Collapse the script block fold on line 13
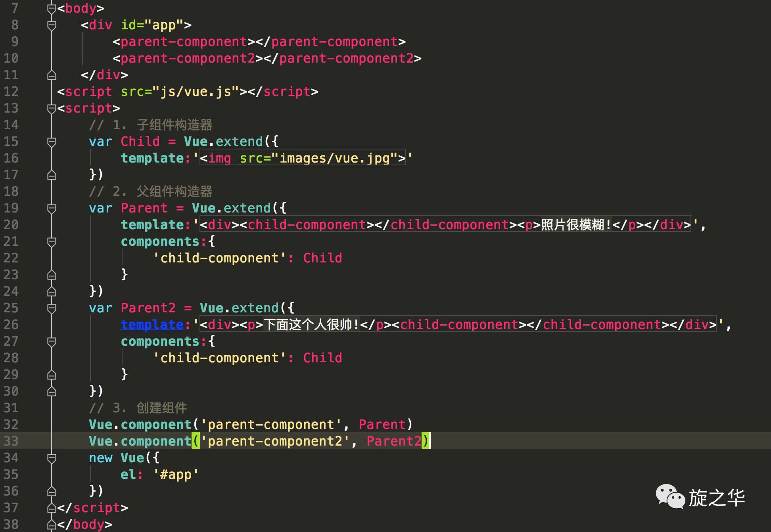Viewport: 771px width, 532px height. pos(52,109)
